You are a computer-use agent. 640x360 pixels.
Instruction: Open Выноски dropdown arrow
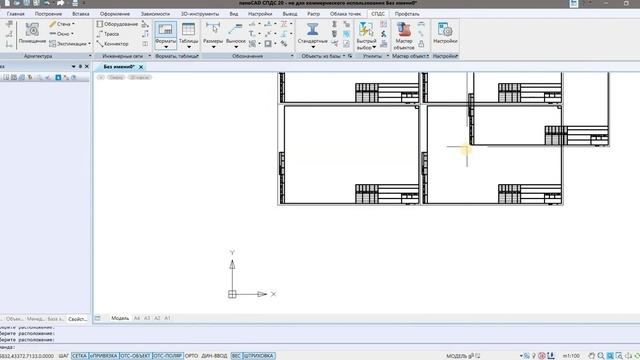(236, 47)
